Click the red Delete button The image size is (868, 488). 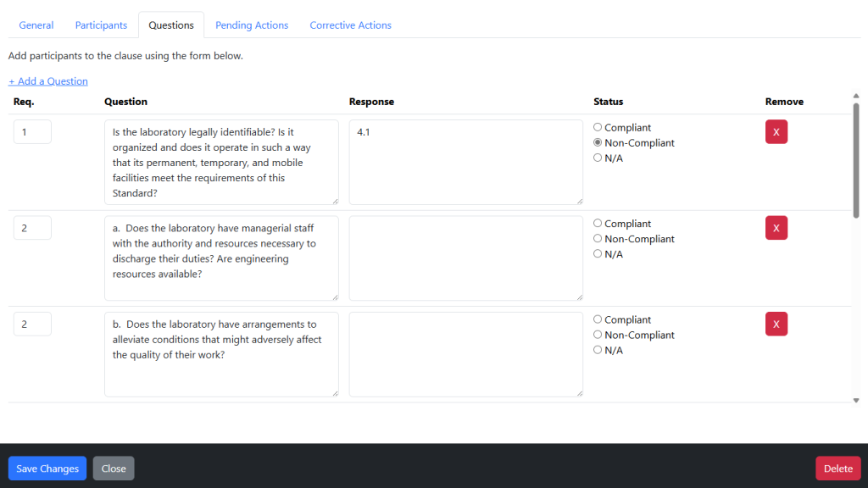point(838,468)
